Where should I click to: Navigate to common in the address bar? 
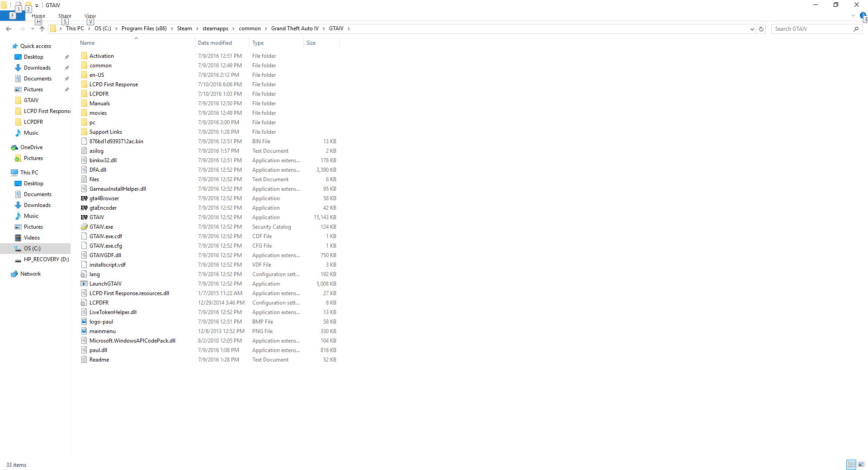(250, 28)
